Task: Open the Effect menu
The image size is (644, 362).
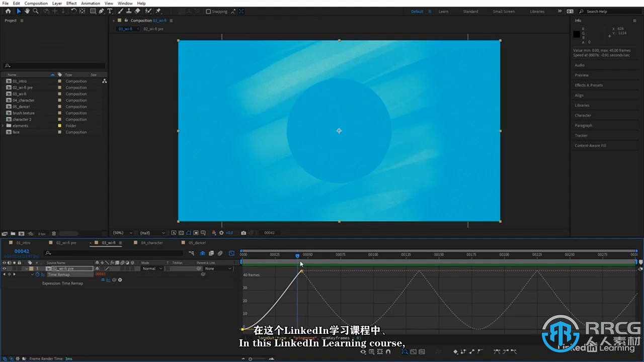Action: coord(71,3)
